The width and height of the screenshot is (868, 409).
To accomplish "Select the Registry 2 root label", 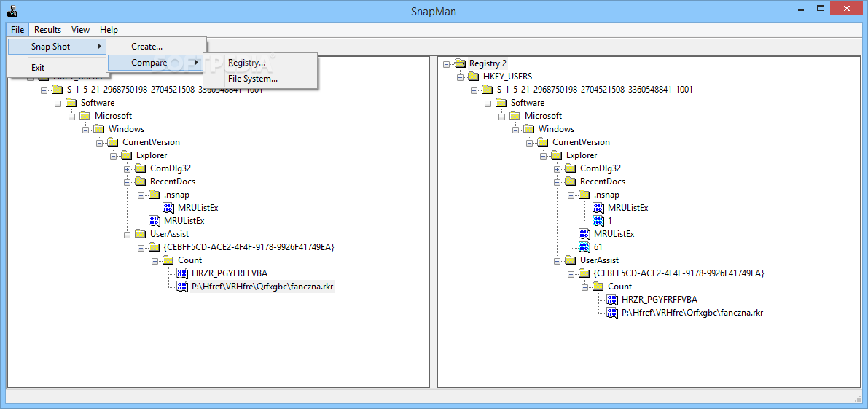I will click(x=488, y=63).
